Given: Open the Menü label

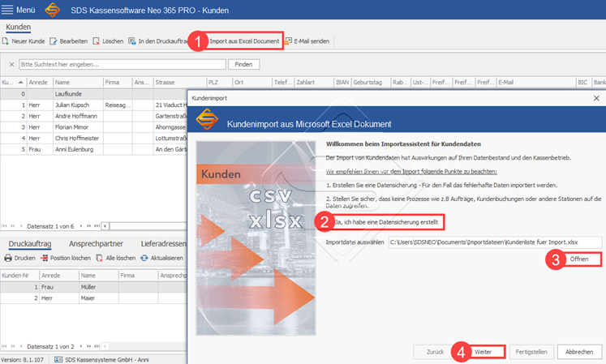Looking at the screenshot, I should point(25,10).
